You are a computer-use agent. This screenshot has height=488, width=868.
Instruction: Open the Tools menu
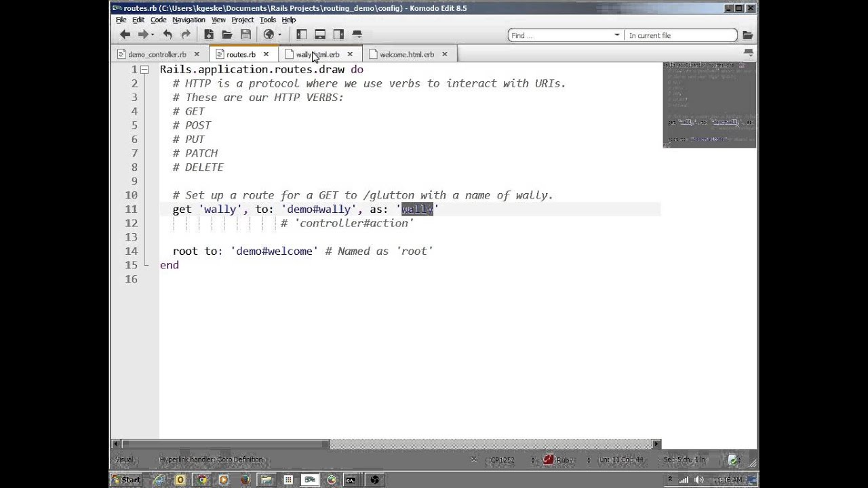(268, 20)
